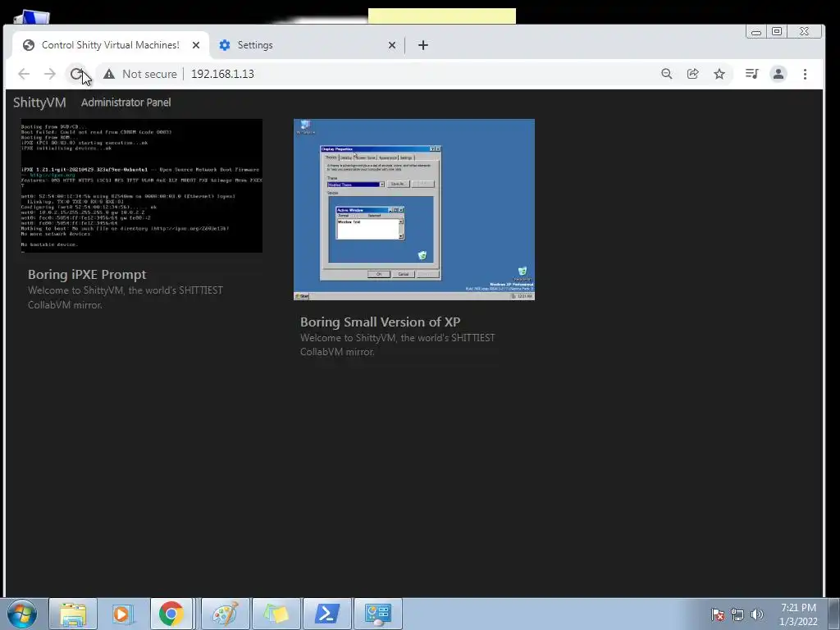The image size is (840, 630).
Task: Minimize the Chrome window
Action: coord(756,32)
